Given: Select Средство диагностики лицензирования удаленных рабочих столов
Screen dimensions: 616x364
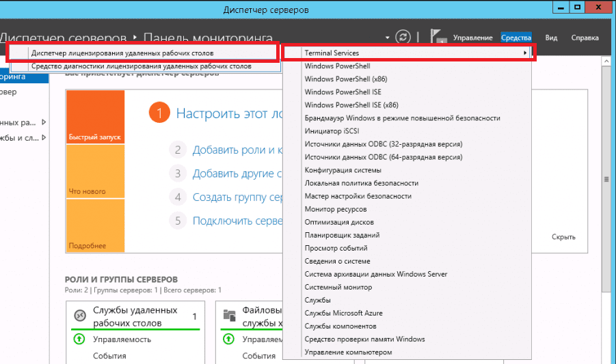Looking at the screenshot, I should point(141,66).
